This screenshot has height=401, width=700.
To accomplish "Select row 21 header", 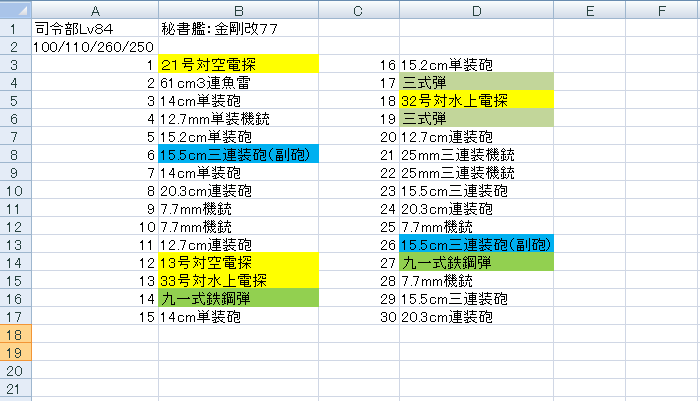I will point(16,388).
